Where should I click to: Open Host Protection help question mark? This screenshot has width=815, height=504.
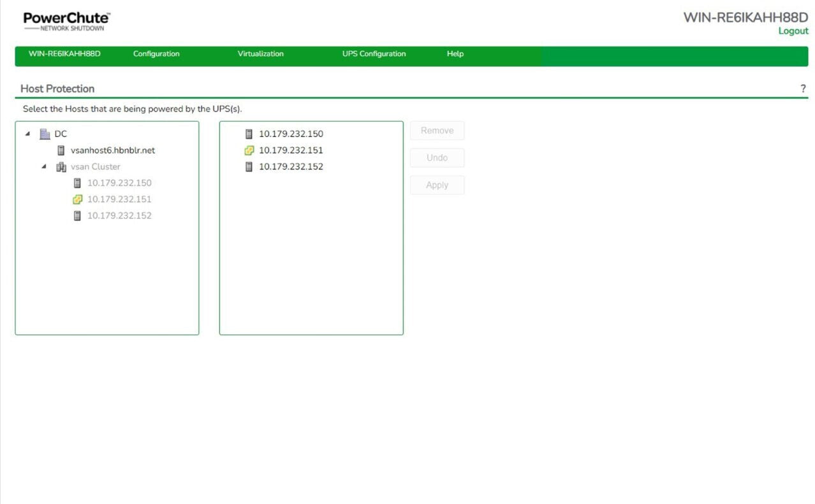pos(803,89)
